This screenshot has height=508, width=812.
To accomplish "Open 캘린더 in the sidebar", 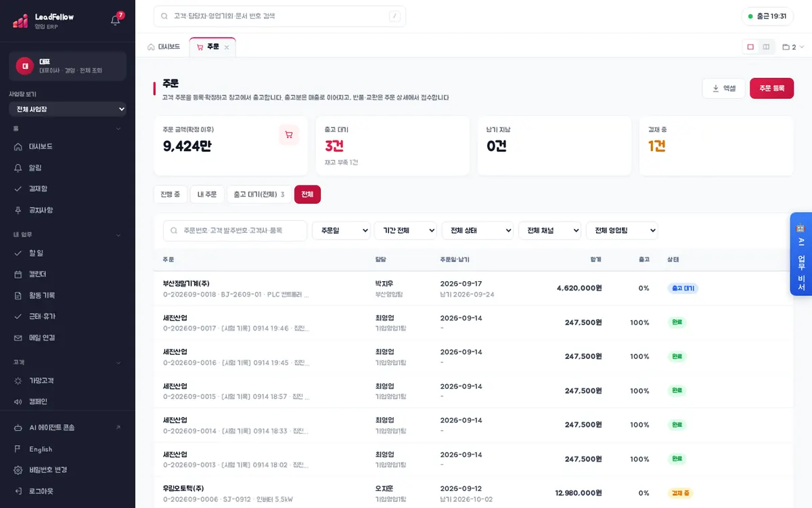I will tap(68, 274).
